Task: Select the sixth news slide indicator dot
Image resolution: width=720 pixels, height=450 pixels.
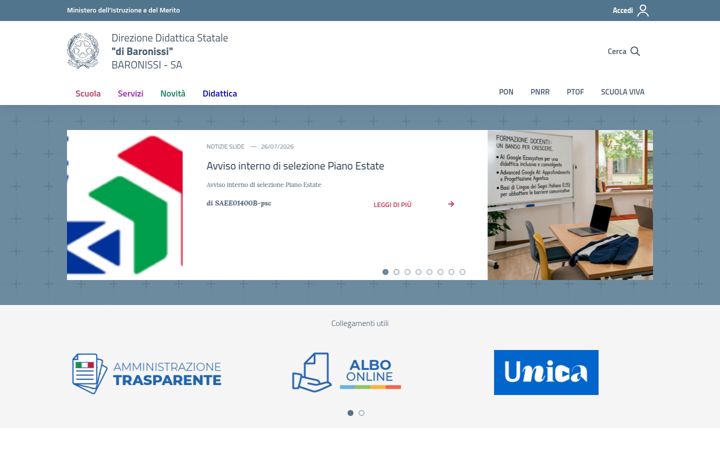Action: coord(440,272)
